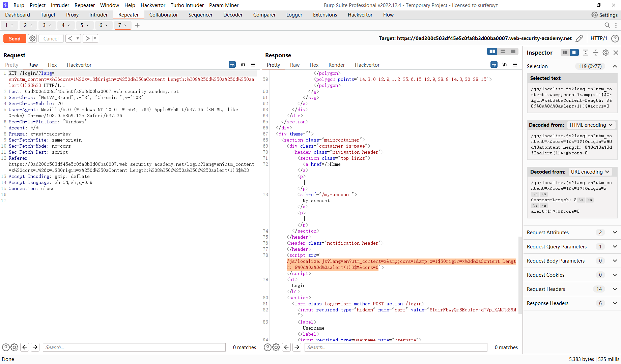Image resolution: width=621 pixels, height=364 pixels.
Task: Go to next request in history
Action: 87,38
